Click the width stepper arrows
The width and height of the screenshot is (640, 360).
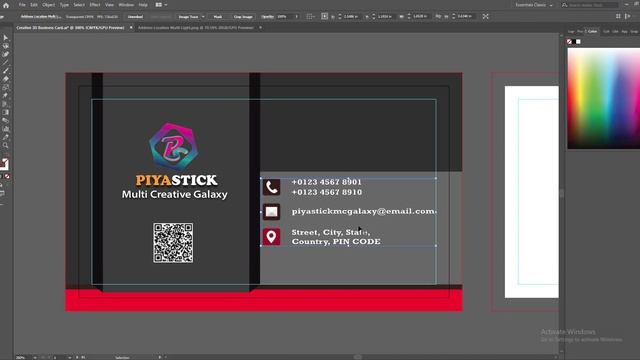(409, 17)
